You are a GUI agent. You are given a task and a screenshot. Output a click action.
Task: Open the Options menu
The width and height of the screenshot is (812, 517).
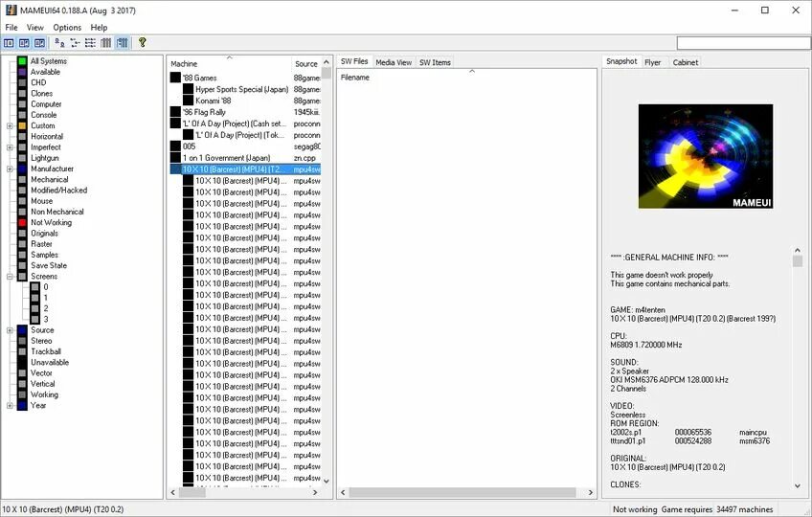pos(67,28)
